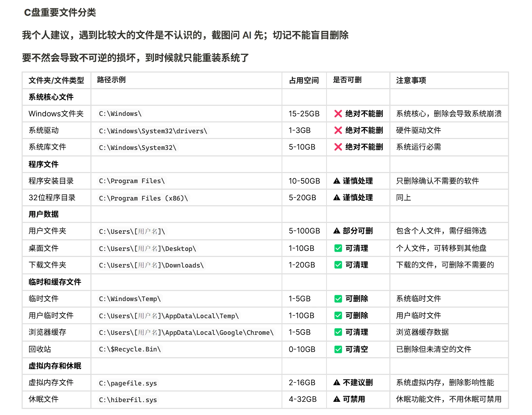Image resolution: width=532 pixels, height=415 pixels.
Task: Click the 文件夹/文件类型 column header
Action: 56,80
